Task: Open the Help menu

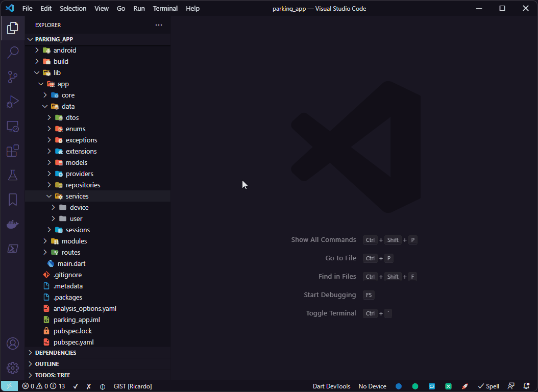Action: (x=193, y=8)
